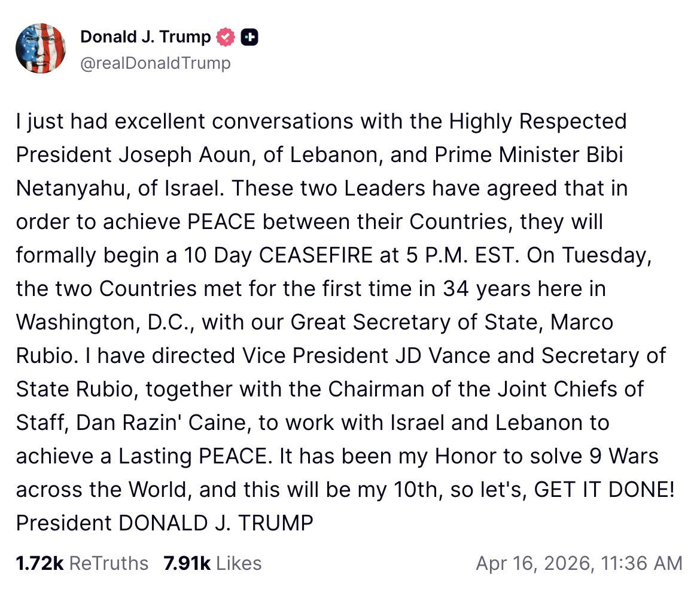Click the @realDonaldTrump handle

pyautogui.click(x=155, y=63)
